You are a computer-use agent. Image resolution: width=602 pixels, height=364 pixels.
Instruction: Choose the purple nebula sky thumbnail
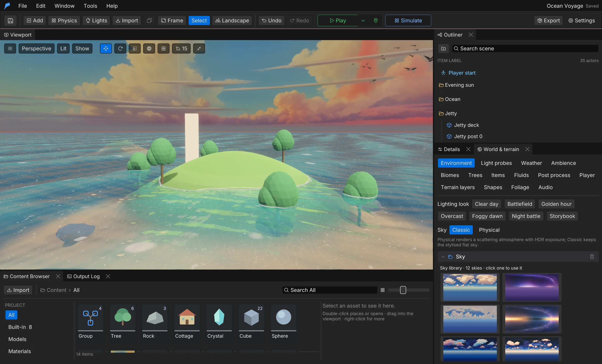(x=532, y=287)
